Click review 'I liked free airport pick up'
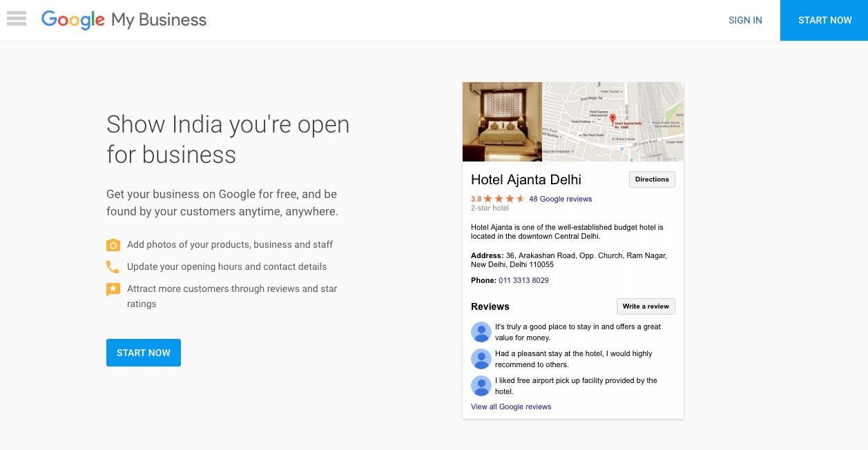 (576, 386)
